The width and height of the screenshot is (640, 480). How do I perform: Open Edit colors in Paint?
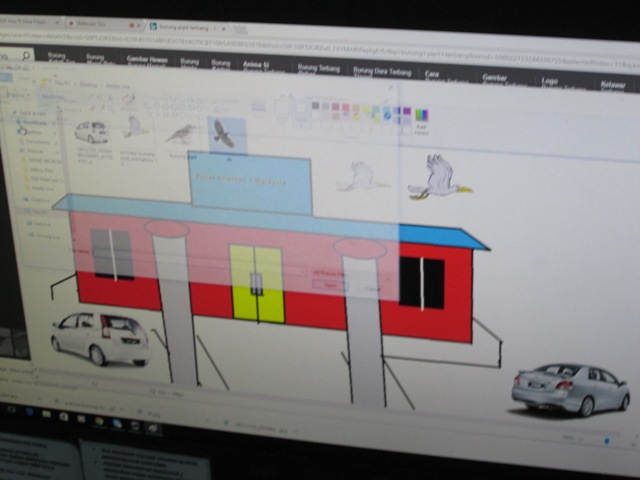point(422,121)
